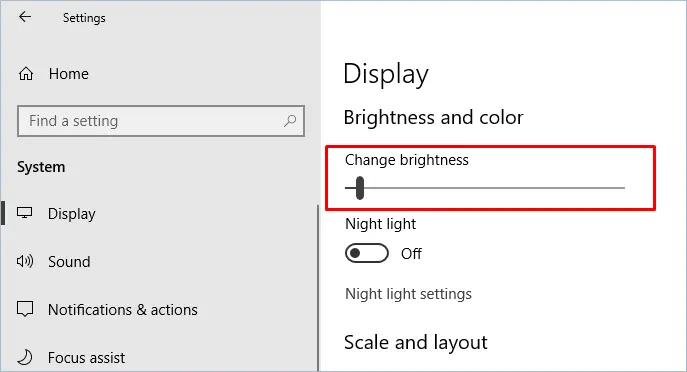Click the Off label beside Night light
Image resolution: width=687 pixels, height=372 pixels.
click(411, 254)
